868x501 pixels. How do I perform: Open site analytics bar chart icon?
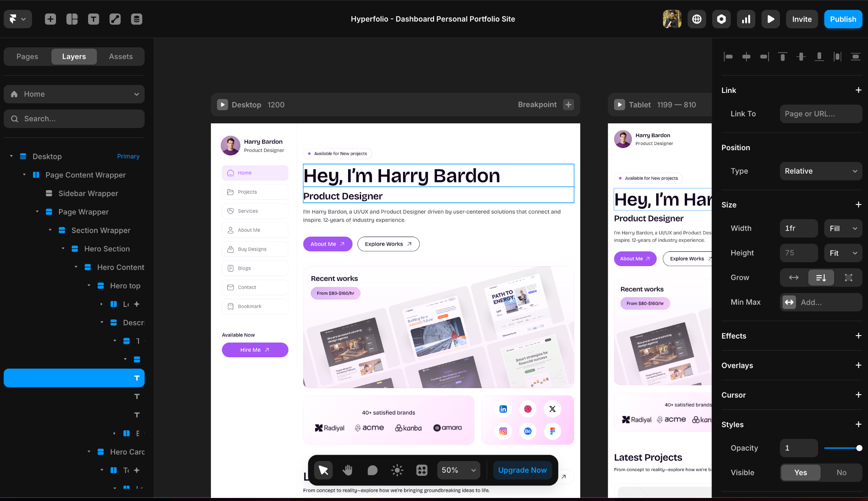pyautogui.click(x=746, y=19)
